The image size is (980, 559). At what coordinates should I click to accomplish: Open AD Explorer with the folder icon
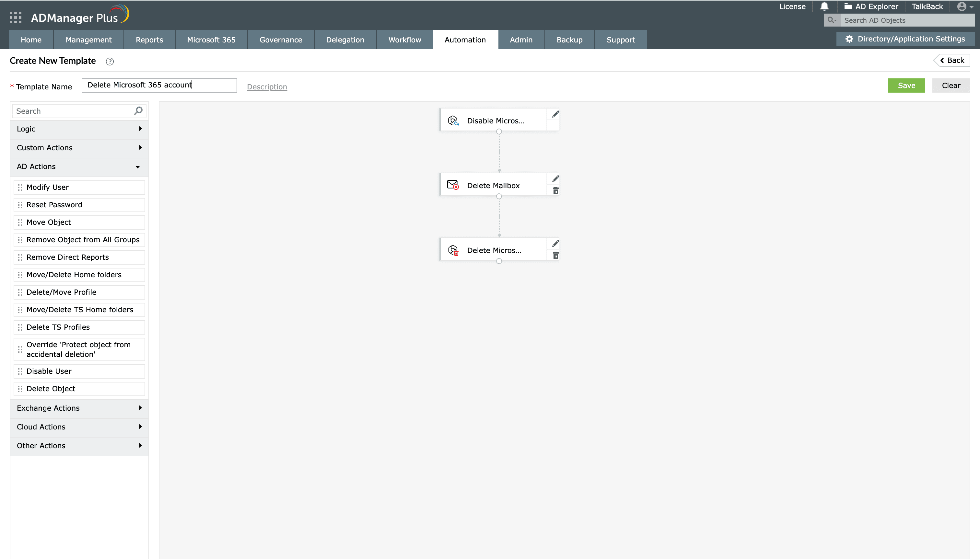coord(848,6)
